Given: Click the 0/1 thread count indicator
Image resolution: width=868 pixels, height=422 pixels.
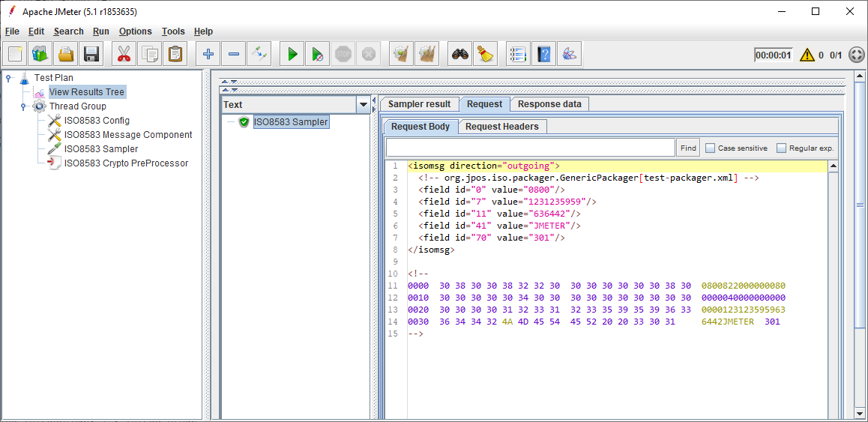Looking at the screenshot, I should [x=835, y=55].
